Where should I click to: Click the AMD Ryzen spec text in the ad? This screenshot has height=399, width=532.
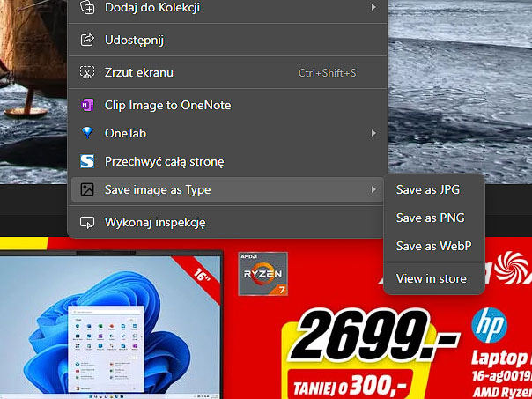coord(502,392)
